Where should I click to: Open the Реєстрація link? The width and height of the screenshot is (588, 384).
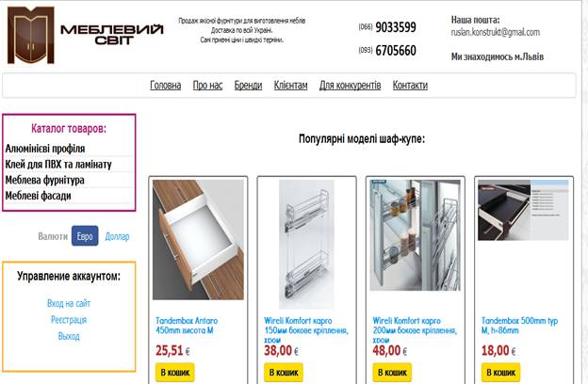pos(69,320)
